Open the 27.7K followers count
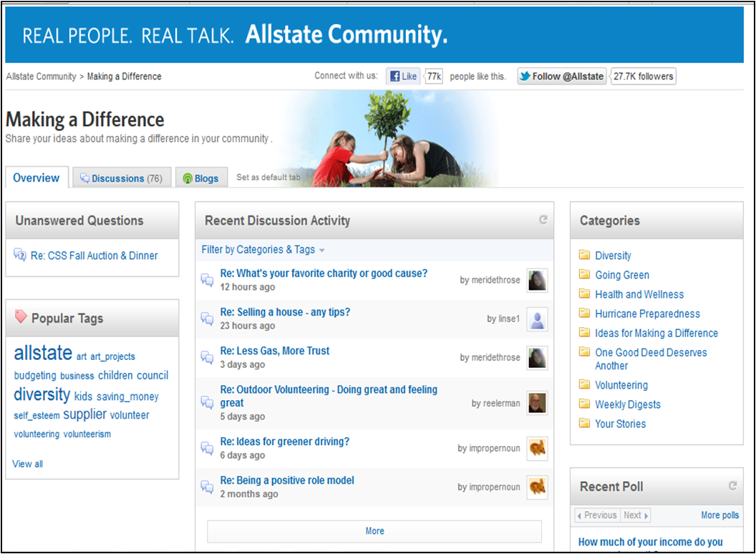This screenshot has height=554, width=756. point(643,76)
